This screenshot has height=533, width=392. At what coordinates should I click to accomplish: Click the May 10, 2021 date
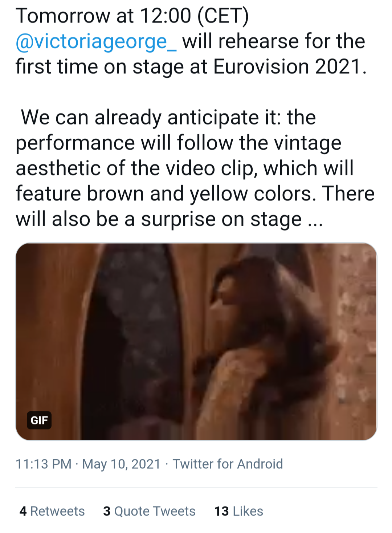tap(121, 464)
